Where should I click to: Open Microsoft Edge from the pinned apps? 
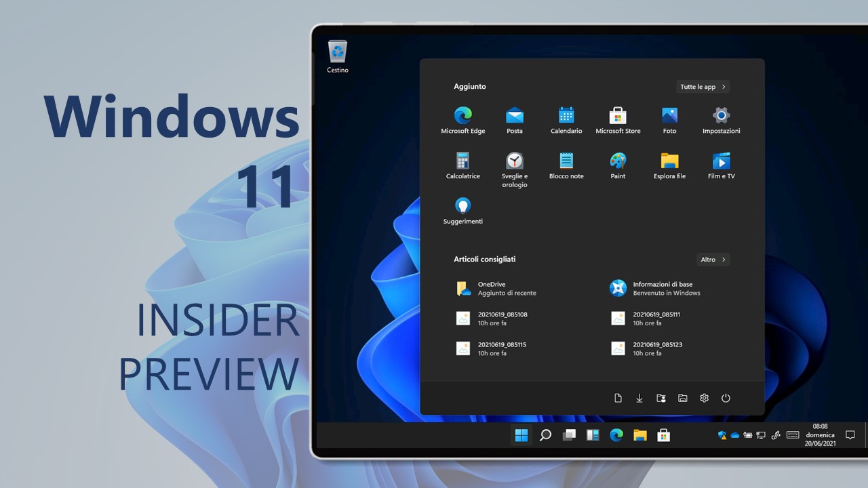[x=463, y=115]
